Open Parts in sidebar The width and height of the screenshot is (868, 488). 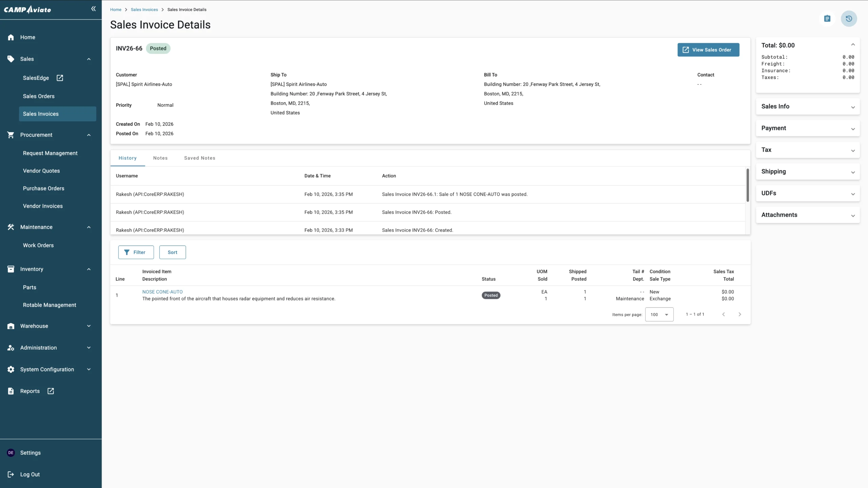[x=29, y=287]
